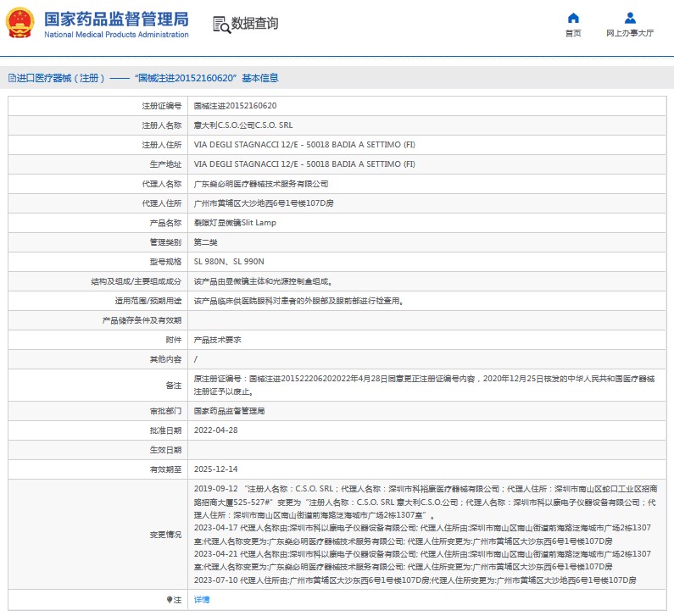Image resolution: width=674 pixels, height=616 pixels.
Task: Click the house-shaped 首页 icon
Action: click(x=573, y=18)
